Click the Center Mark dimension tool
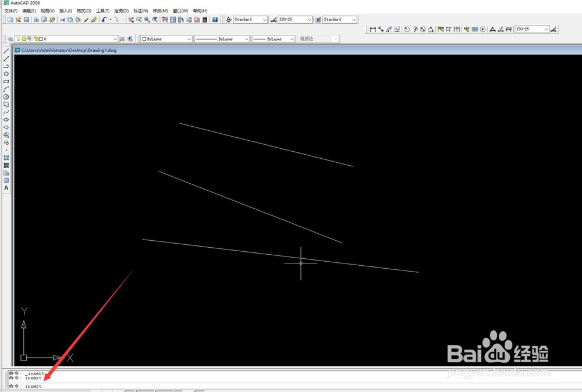The height and width of the screenshot is (392, 582). [x=482, y=29]
